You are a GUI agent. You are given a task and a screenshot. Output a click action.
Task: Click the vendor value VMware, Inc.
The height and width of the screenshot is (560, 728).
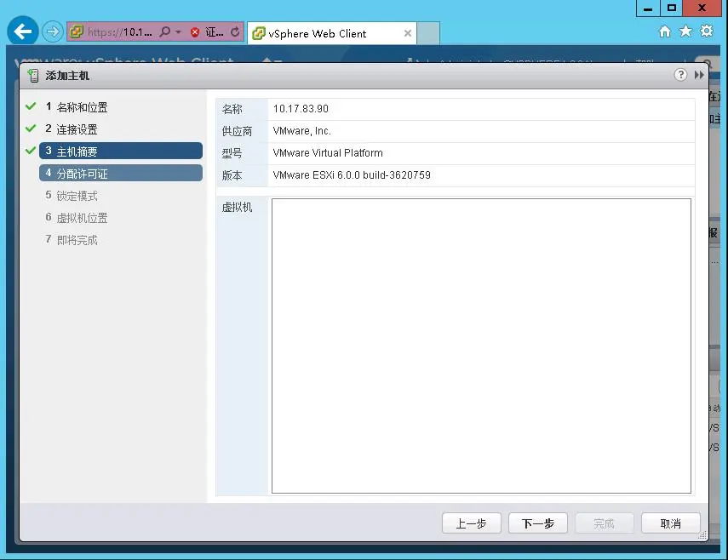301,131
